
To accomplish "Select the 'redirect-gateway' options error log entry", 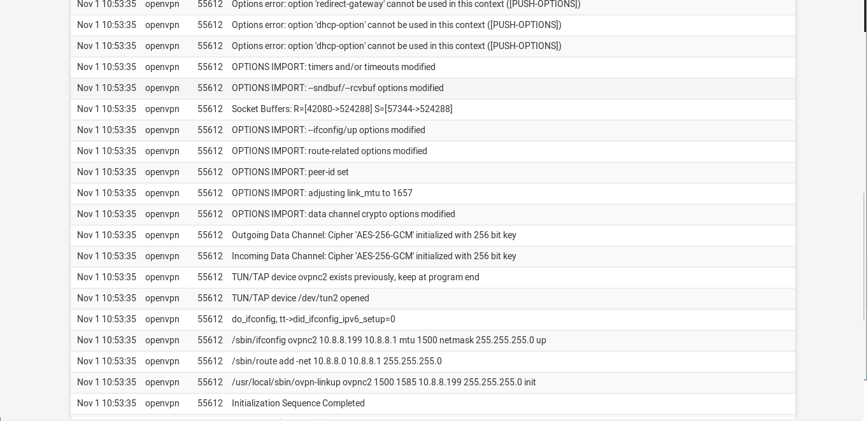I will coord(406,4).
